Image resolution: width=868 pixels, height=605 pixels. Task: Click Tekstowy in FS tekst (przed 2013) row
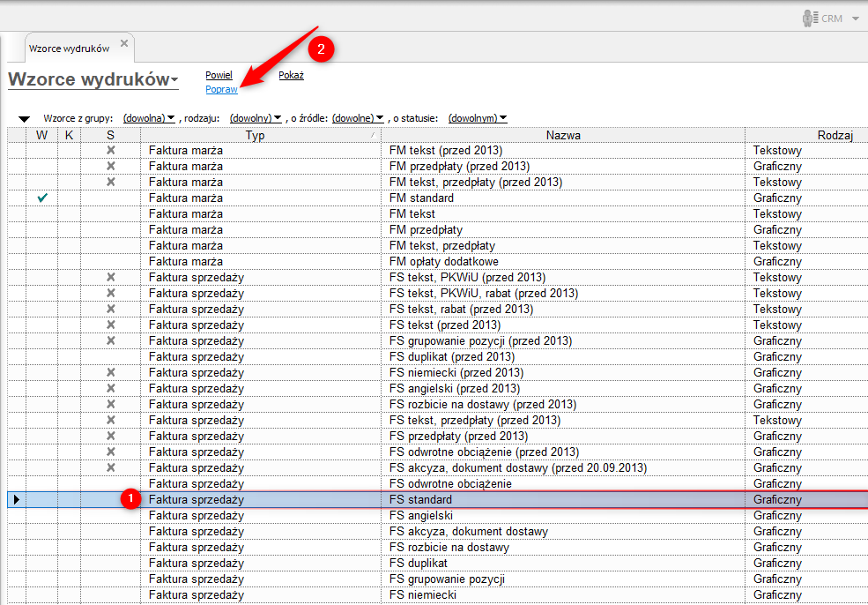[x=777, y=325]
